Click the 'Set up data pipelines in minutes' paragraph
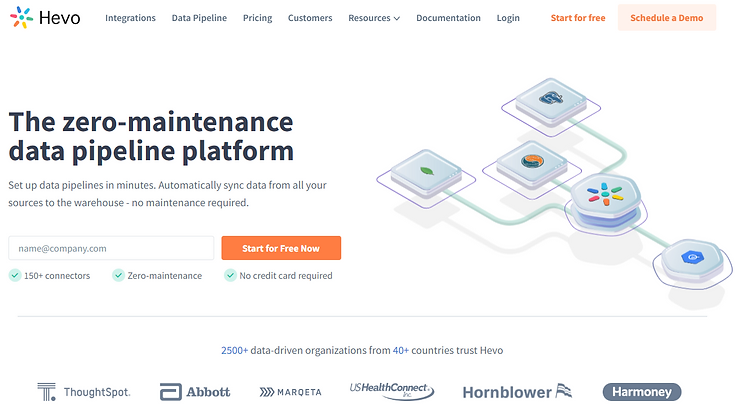The image size is (740, 410). pos(168,194)
